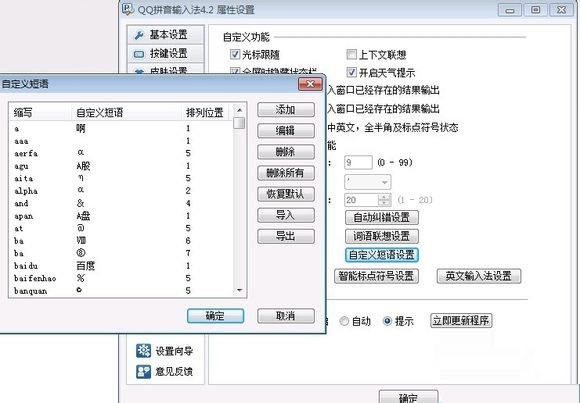Sort by 排列位置 column header

(206, 112)
